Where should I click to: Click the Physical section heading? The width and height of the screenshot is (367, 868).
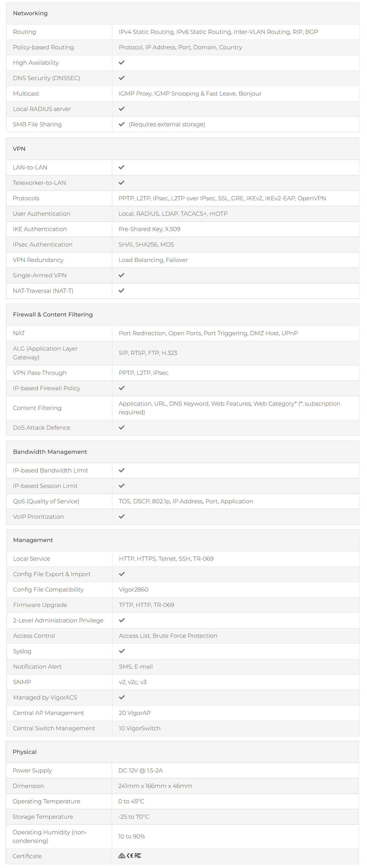coord(25,752)
